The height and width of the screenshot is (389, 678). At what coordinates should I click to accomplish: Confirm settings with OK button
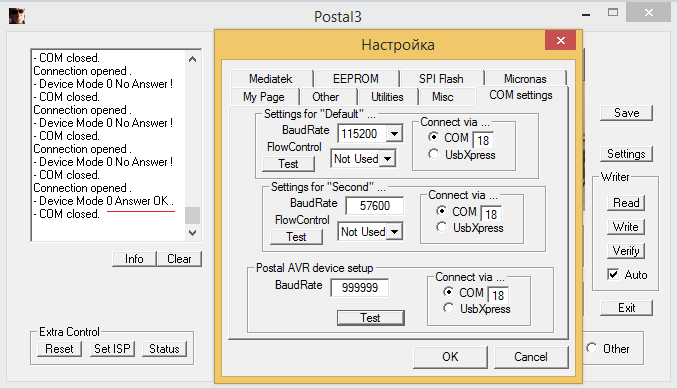click(x=450, y=357)
